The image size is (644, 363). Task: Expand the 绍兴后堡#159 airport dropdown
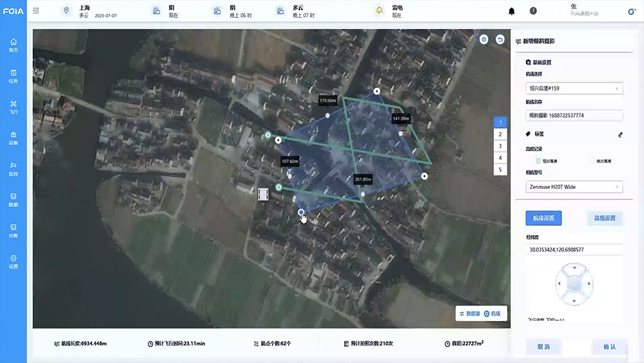point(574,88)
